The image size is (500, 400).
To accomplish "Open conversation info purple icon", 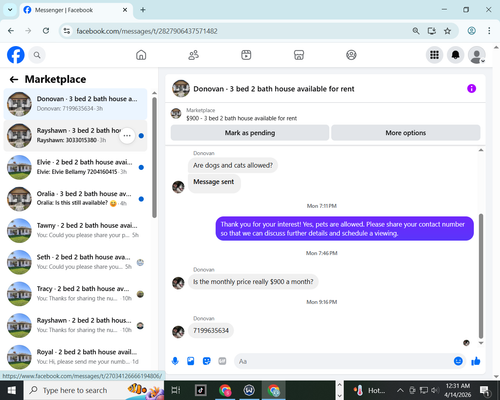I will 471,89.
